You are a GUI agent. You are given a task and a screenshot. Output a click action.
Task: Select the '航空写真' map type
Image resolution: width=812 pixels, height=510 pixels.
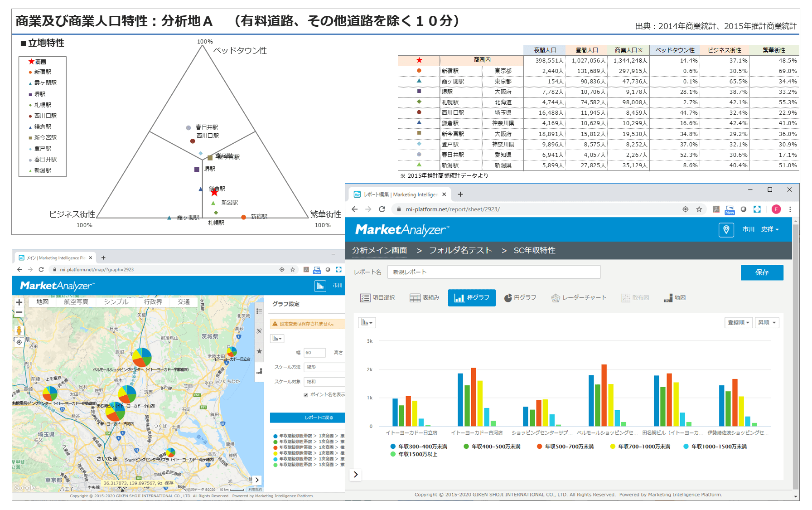click(76, 302)
